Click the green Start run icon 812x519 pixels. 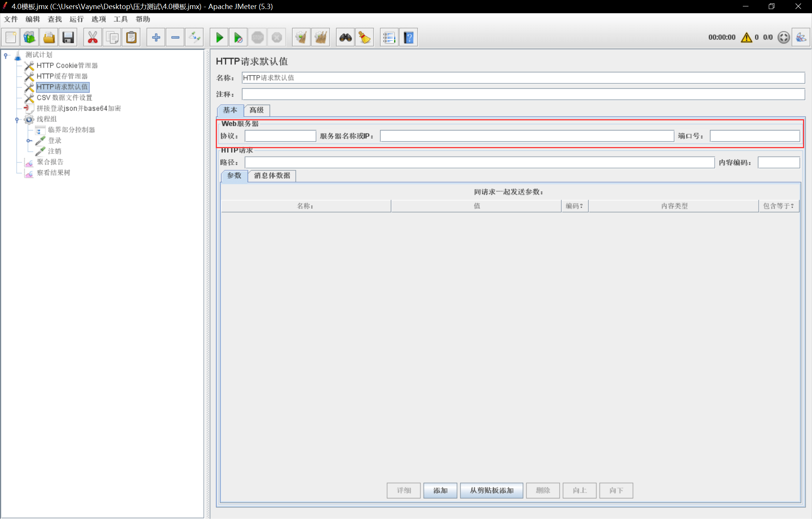point(220,37)
